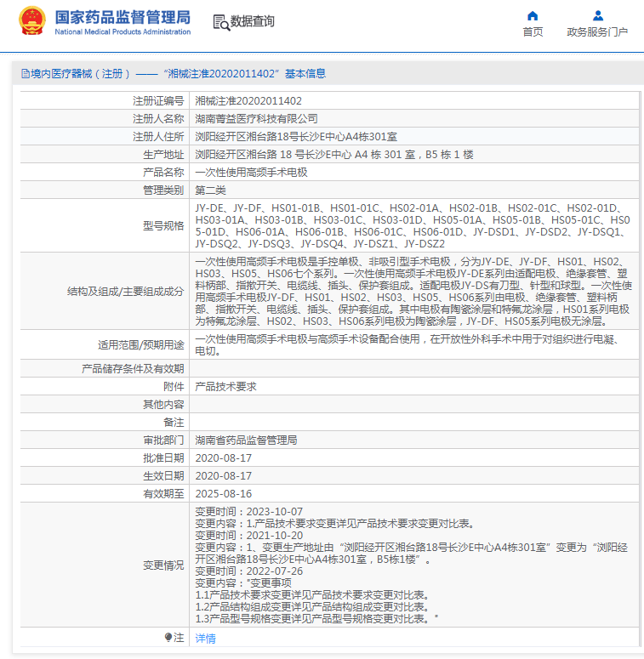Click the 适用范围/预期用途 label

pyautogui.click(x=141, y=345)
